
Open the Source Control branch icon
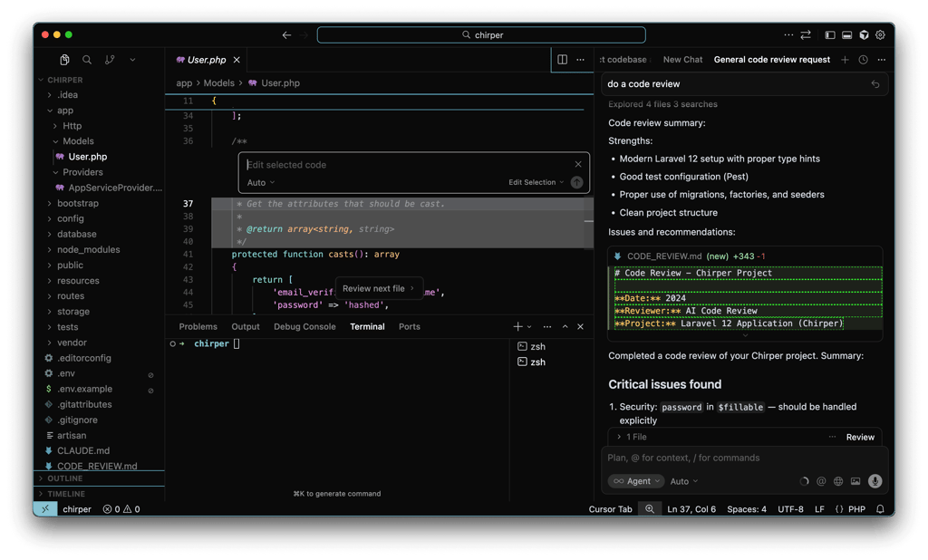click(110, 60)
